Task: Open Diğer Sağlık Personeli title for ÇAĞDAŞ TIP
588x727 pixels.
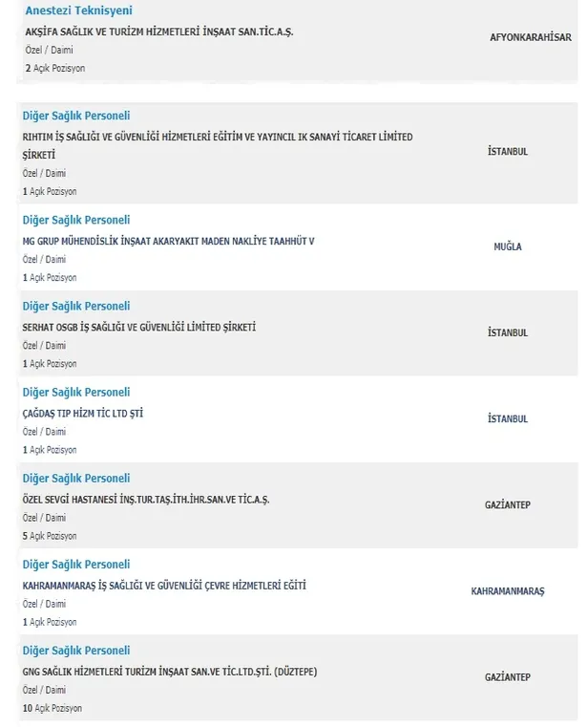Action: tap(76, 392)
